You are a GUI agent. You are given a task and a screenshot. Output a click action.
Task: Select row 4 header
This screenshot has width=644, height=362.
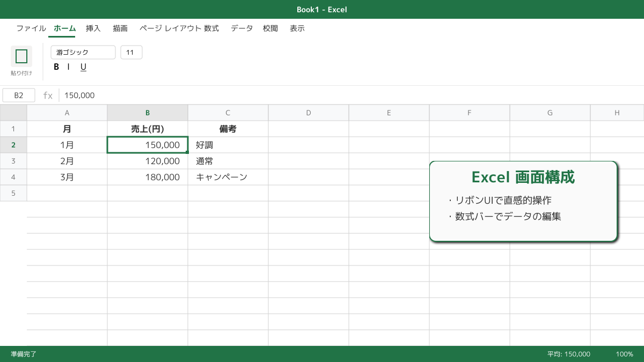(13, 177)
